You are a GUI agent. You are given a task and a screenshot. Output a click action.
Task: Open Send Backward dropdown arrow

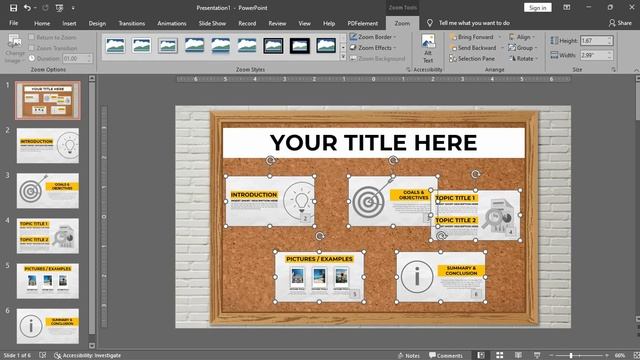point(502,48)
